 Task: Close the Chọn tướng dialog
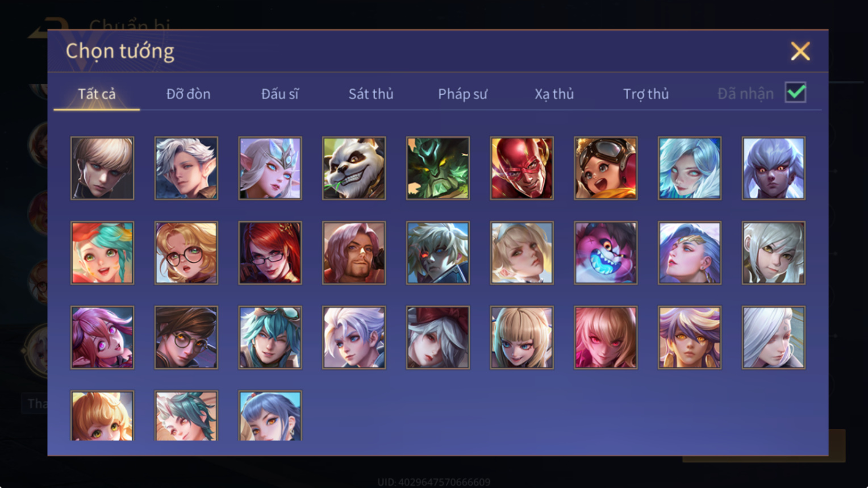pyautogui.click(x=800, y=51)
